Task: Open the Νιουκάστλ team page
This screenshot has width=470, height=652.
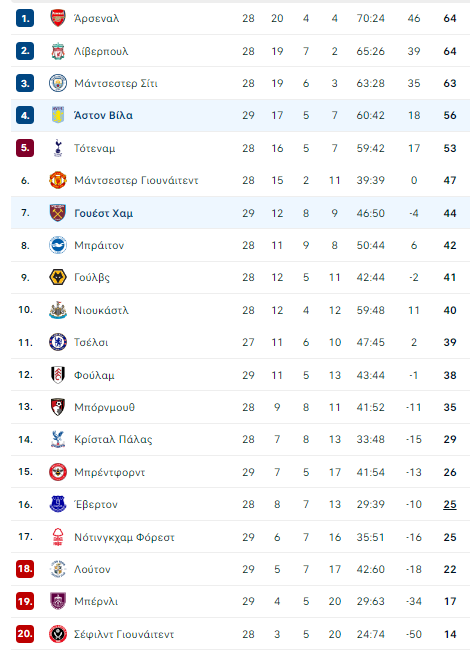Action: tap(101, 310)
